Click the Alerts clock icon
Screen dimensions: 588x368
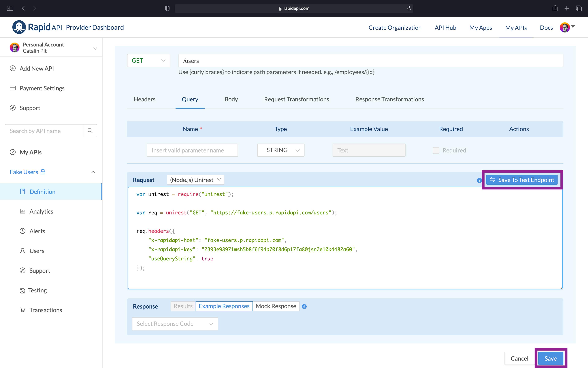[x=23, y=231]
